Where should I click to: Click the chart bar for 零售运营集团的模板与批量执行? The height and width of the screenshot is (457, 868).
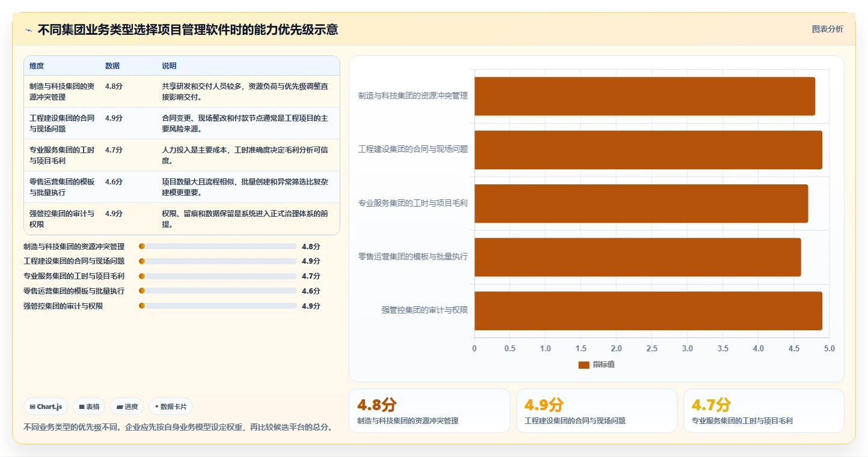coord(638,257)
